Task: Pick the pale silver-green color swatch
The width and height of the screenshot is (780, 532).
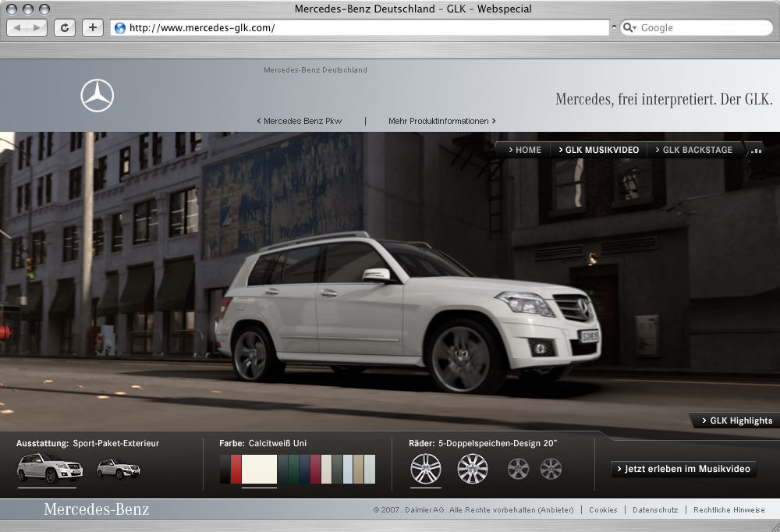Action: 370,469
